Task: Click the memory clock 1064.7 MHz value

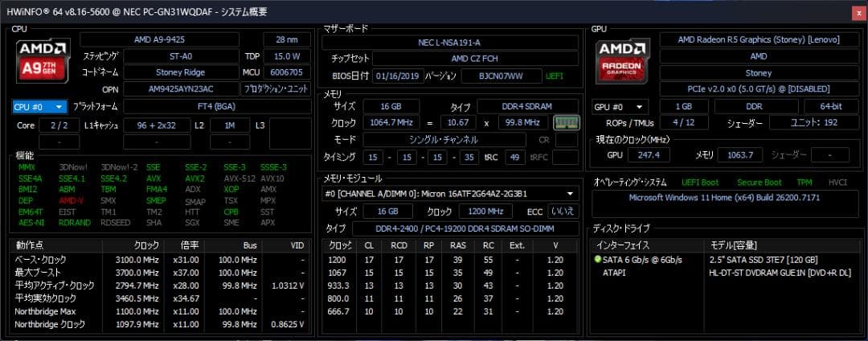Action: [391, 122]
